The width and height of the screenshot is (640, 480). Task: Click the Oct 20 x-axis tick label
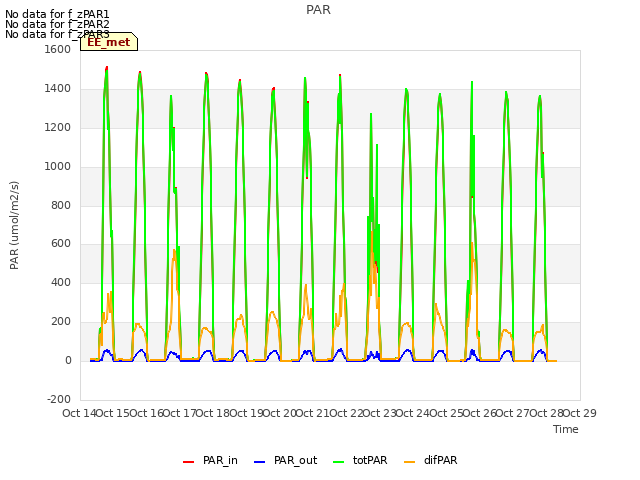tap(280, 413)
